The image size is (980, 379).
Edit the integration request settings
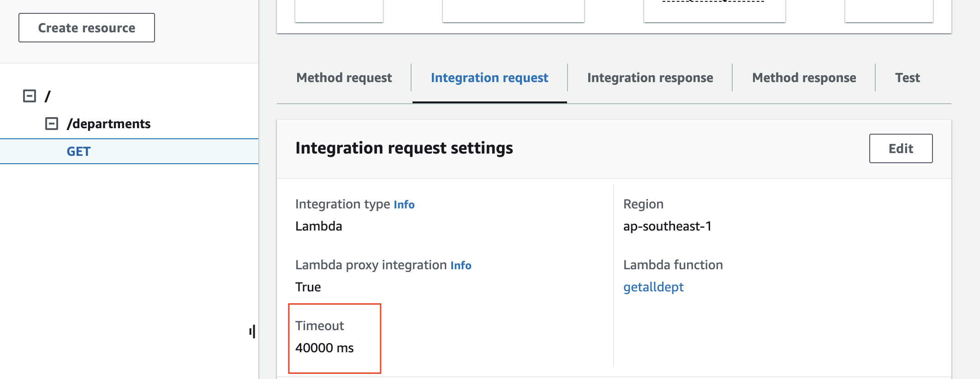[901, 148]
